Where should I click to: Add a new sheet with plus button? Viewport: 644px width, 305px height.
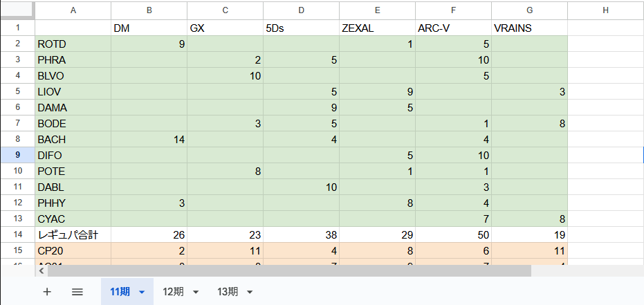click(47, 292)
